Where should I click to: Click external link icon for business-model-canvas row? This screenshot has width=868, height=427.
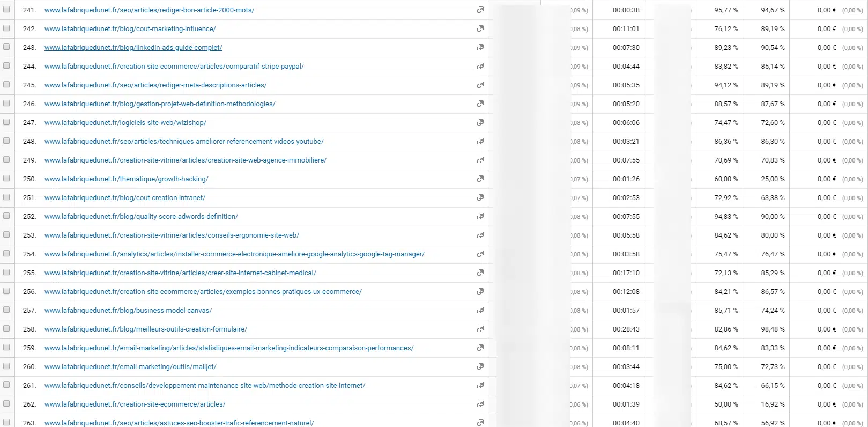click(x=480, y=310)
